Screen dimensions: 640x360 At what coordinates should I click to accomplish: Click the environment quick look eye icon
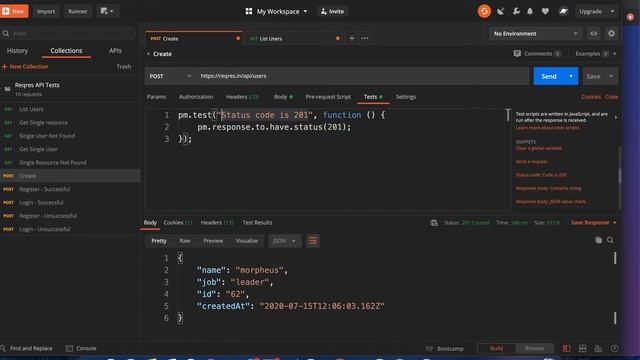593,33
